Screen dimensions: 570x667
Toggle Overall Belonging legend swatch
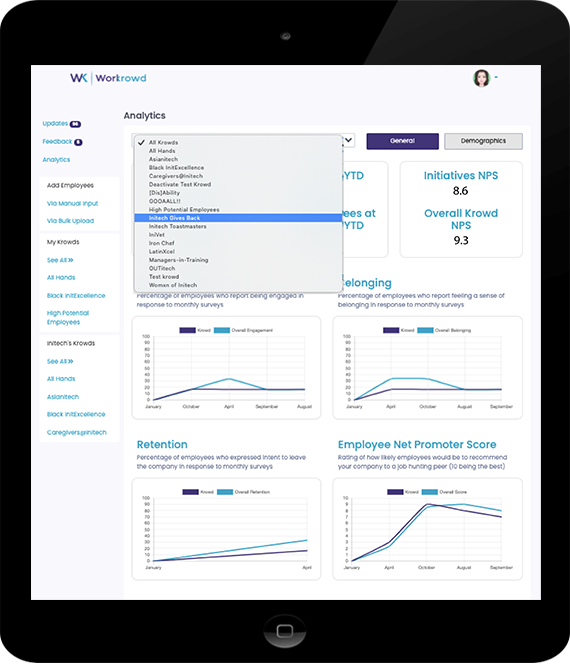425,330
